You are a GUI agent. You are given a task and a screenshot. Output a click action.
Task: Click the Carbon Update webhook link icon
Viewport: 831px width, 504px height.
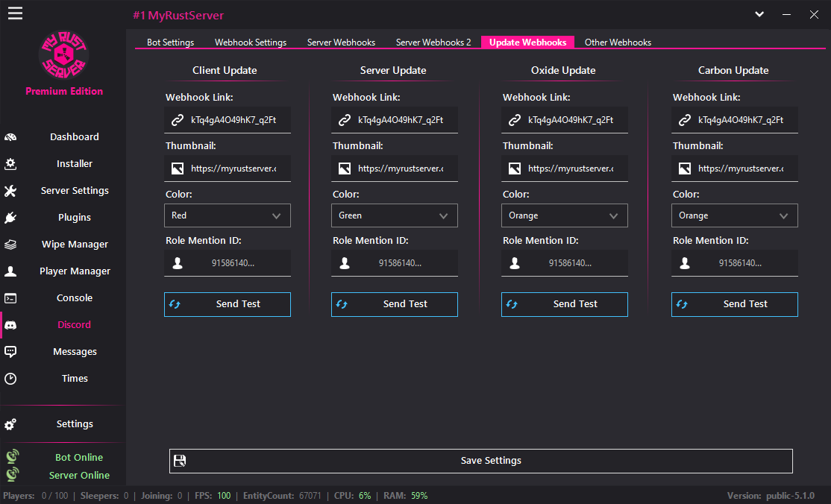pyautogui.click(x=685, y=120)
